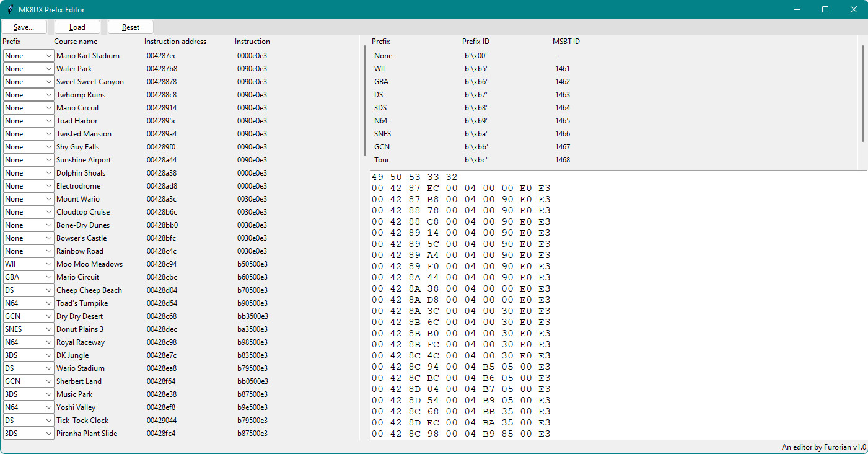Select the SNES row in prefix list
The image size is (868, 454).
[383, 134]
